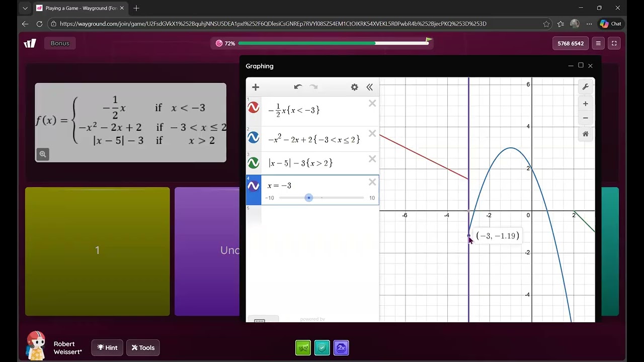Toggle visibility of the x=-3 expression
The width and height of the screenshot is (644, 362).
254,186
